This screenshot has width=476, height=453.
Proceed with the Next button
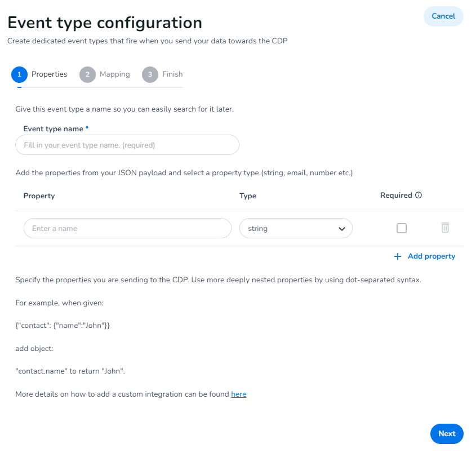coord(447,434)
